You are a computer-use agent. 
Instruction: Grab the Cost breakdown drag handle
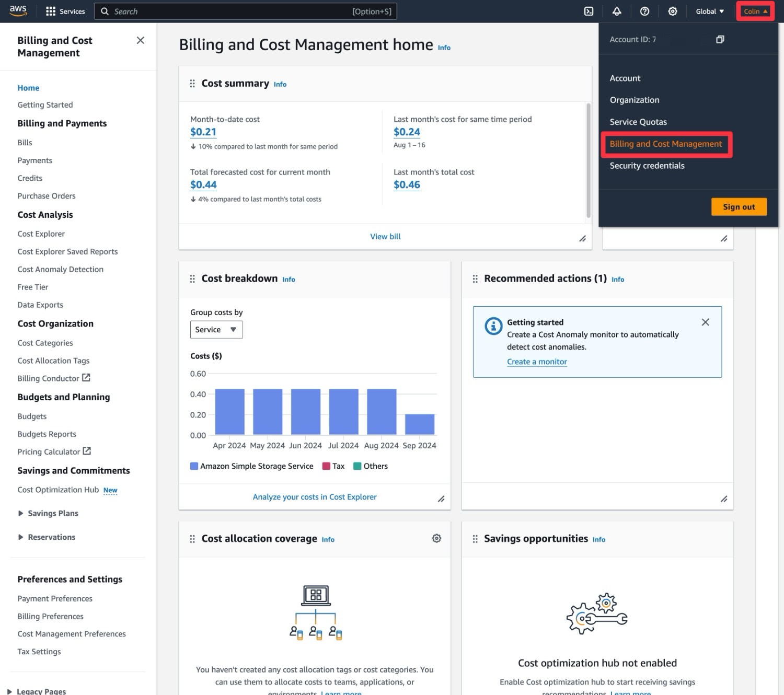pos(192,279)
